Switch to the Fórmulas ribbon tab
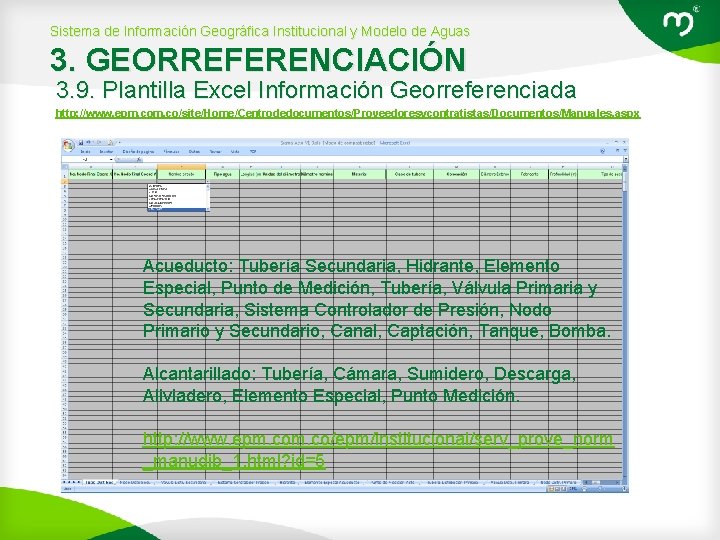Screen dimensions: 720x540 (171, 152)
